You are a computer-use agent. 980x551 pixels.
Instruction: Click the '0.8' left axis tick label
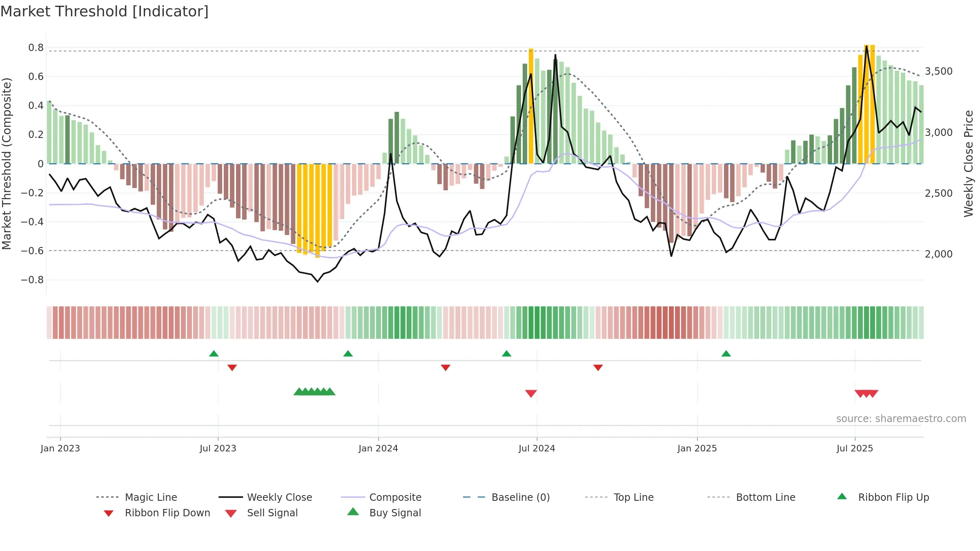36,48
